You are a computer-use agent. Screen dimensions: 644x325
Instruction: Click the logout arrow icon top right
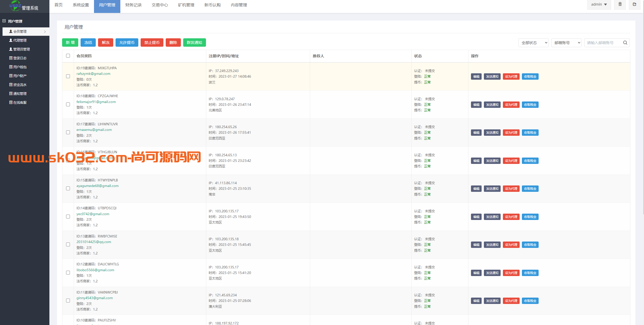tap(634, 4)
